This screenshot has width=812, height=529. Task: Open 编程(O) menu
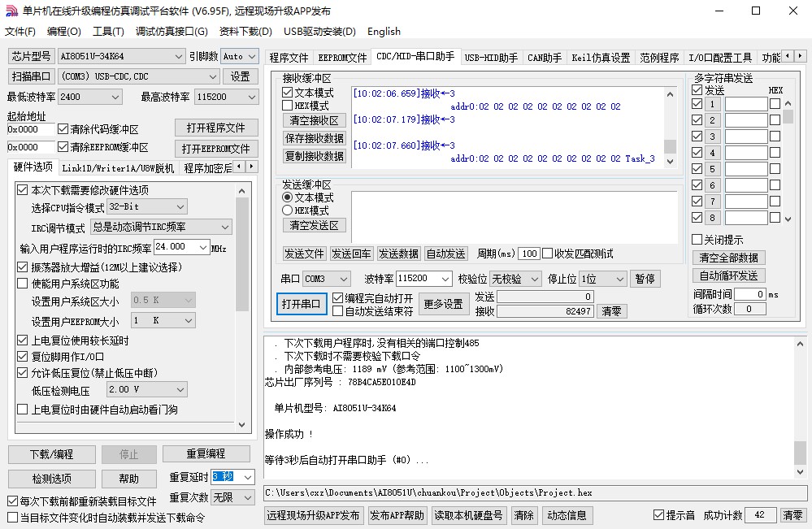coord(63,32)
